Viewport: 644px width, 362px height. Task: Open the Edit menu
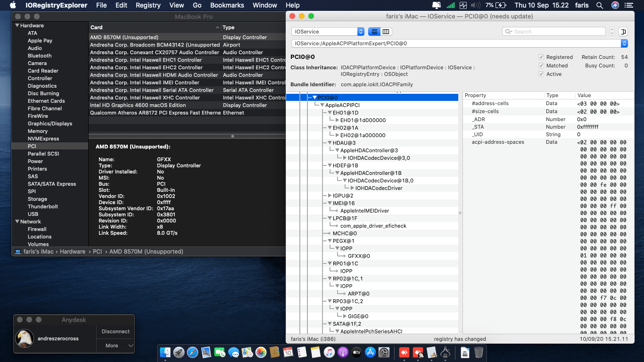click(121, 5)
